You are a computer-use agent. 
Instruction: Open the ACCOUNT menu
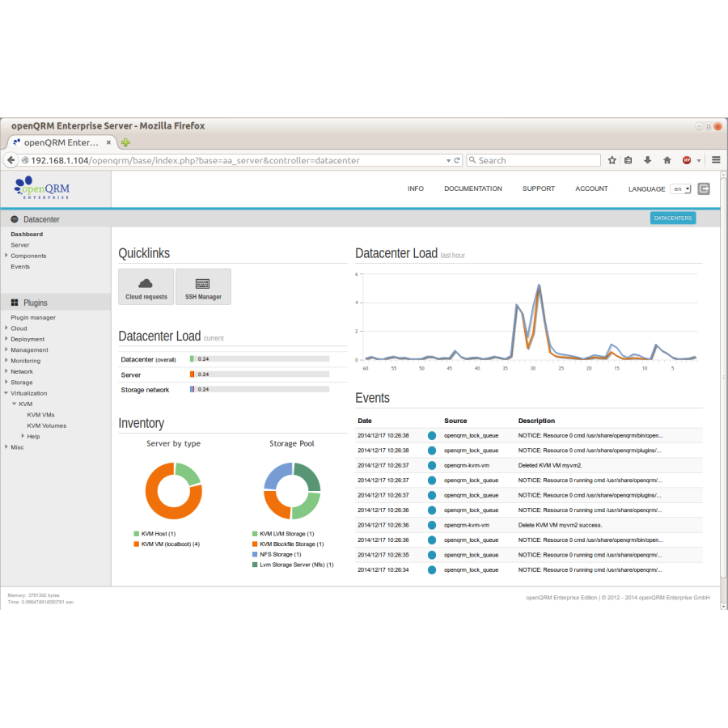pos(591,188)
